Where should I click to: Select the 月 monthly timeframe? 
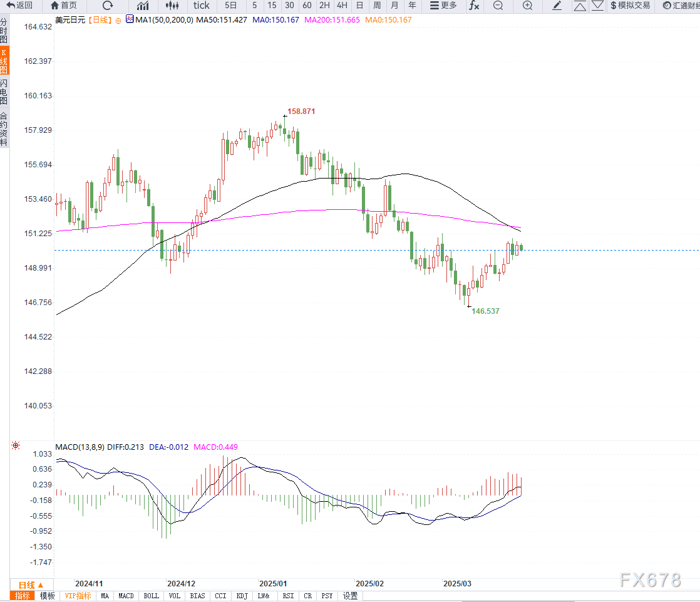(394, 6)
